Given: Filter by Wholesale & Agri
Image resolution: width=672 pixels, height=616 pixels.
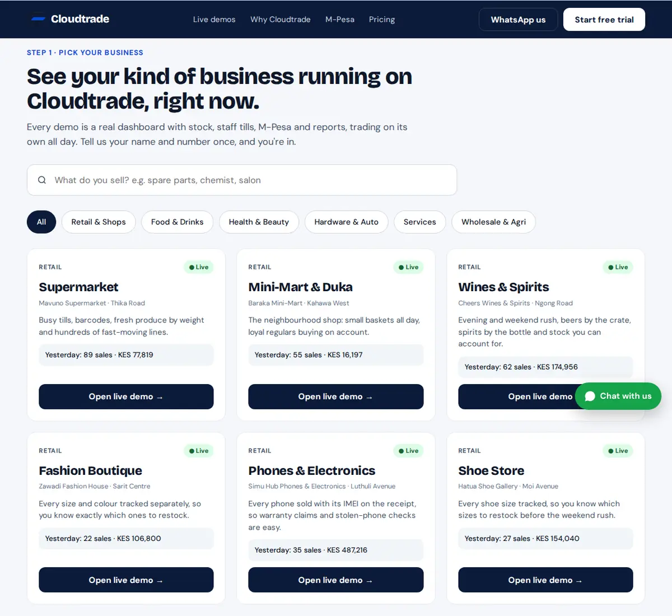Looking at the screenshot, I should click(493, 222).
